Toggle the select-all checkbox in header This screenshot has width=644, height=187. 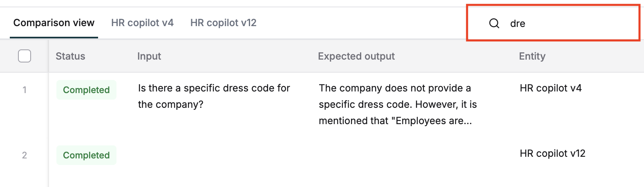click(25, 56)
